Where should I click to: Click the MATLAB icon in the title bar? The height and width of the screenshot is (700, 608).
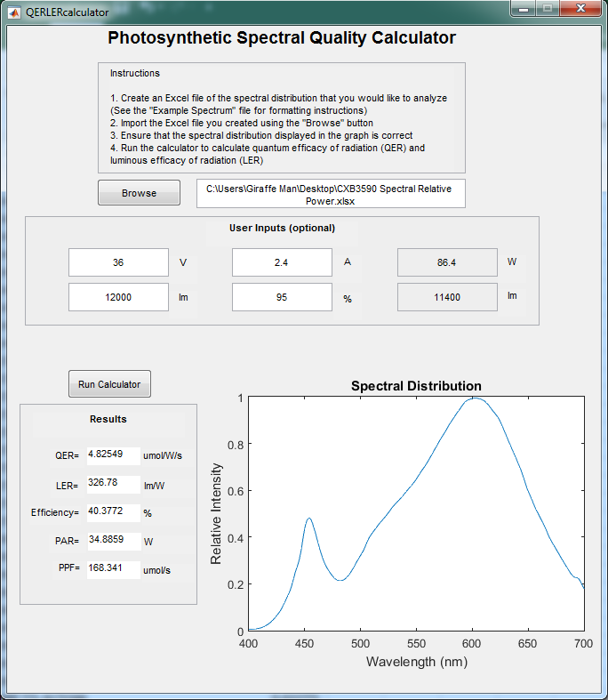[14, 12]
